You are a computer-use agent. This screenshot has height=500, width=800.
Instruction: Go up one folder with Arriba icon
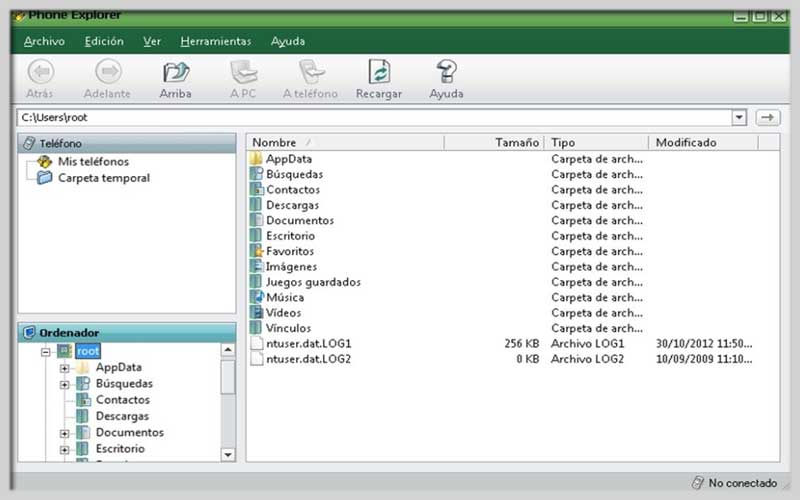(176, 72)
